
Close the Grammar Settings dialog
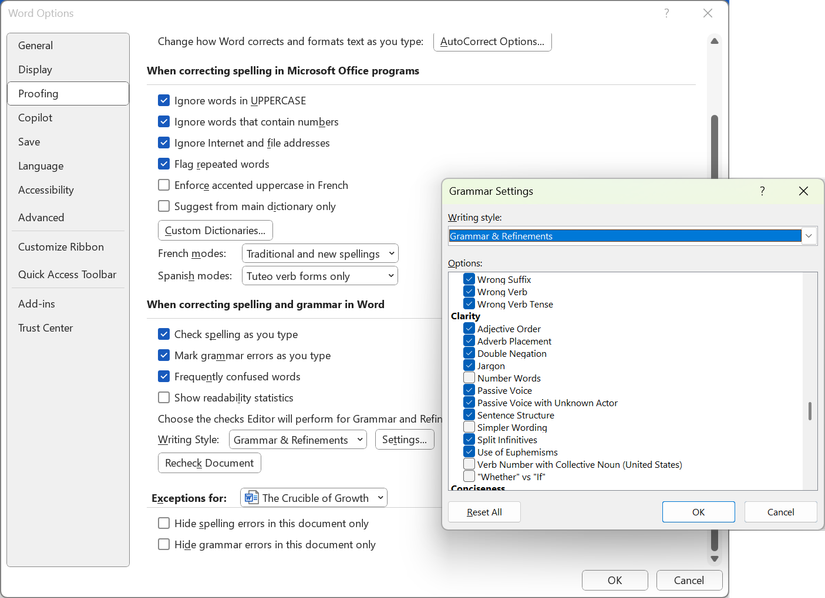pos(803,191)
